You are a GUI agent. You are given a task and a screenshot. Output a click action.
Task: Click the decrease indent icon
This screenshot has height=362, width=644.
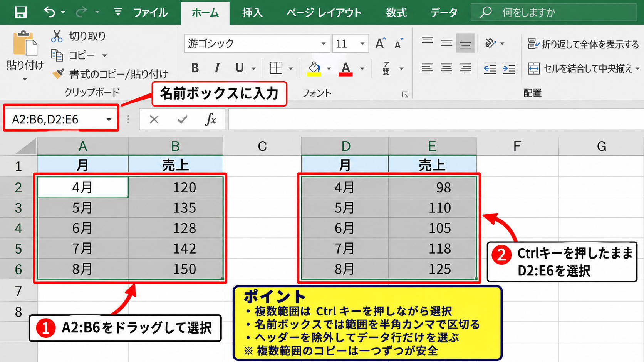490,68
